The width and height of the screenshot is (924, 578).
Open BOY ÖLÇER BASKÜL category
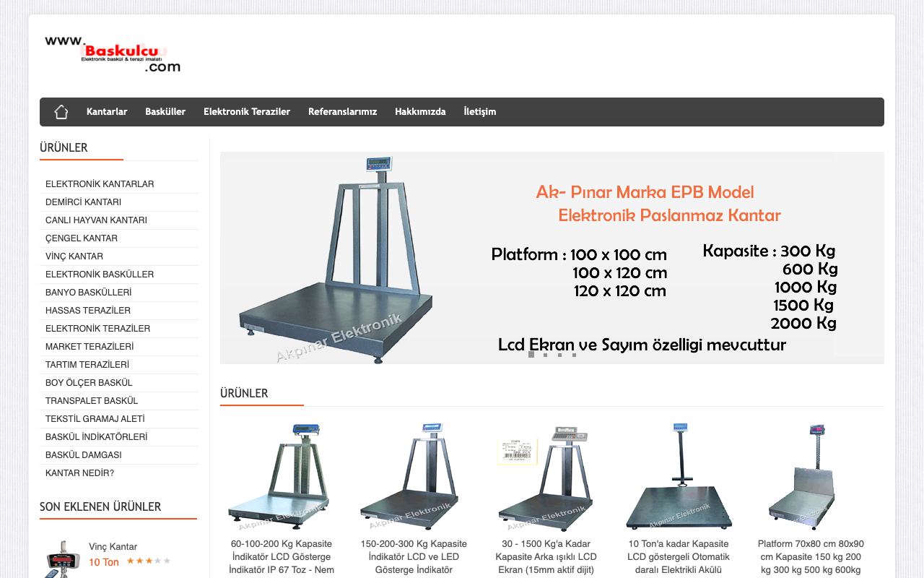coord(89,383)
